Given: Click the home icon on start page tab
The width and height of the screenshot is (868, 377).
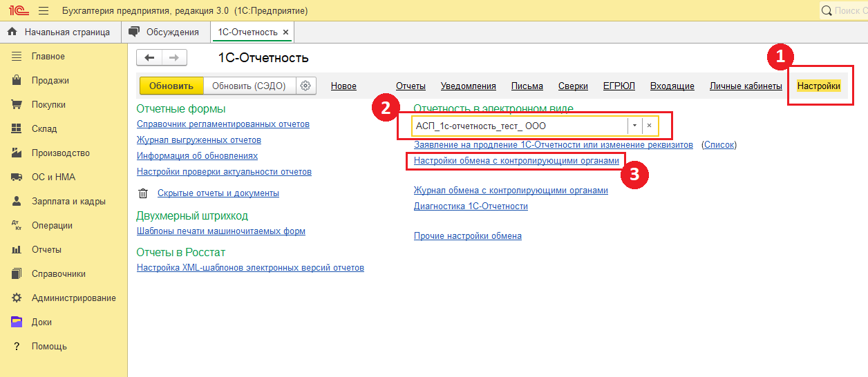Looking at the screenshot, I should (12, 32).
